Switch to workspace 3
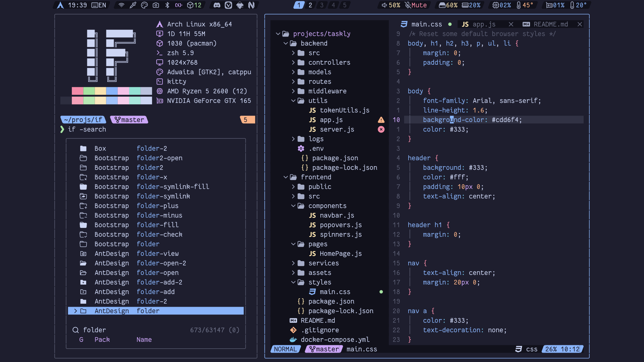This screenshot has height=362, width=644. click(x=322, y=5)
